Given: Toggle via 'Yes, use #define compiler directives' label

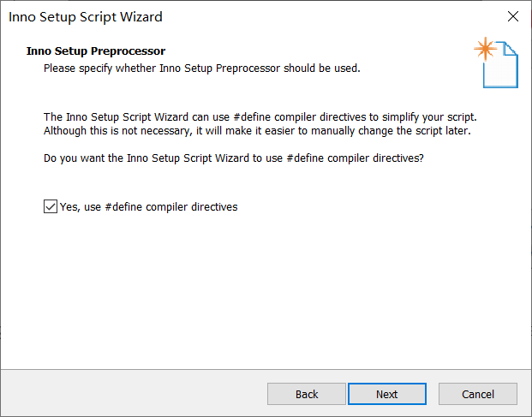Looking at the screenshot, I should (x=148, y=207).
